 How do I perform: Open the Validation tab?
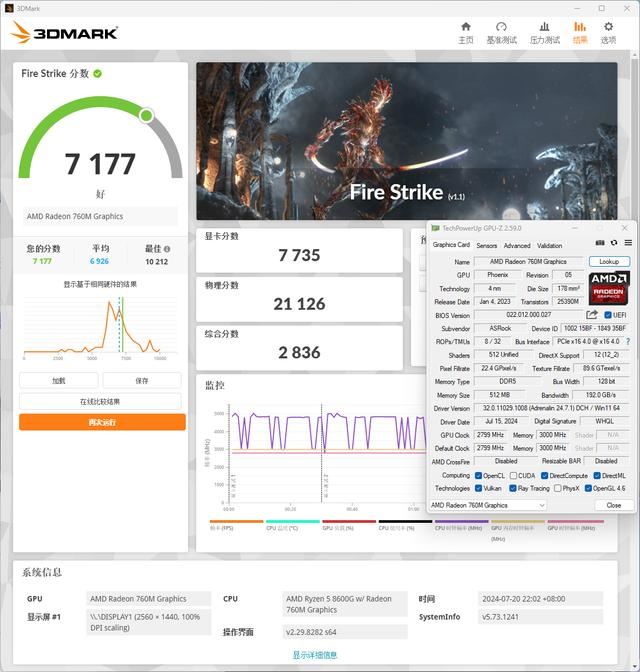tap(549, 245)
